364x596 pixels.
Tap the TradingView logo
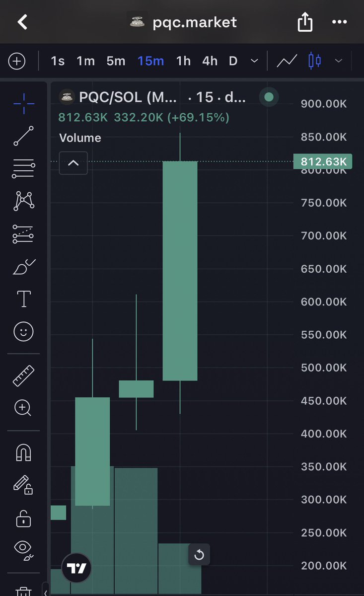coord(77,569)
